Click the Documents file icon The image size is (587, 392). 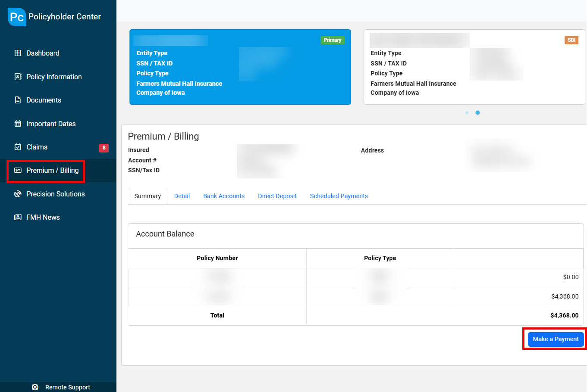click(18, 100)
